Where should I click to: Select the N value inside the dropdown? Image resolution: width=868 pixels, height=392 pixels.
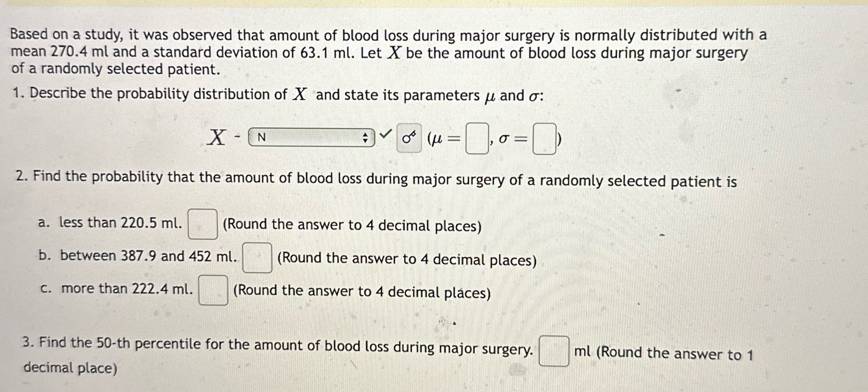click(261, 137)
